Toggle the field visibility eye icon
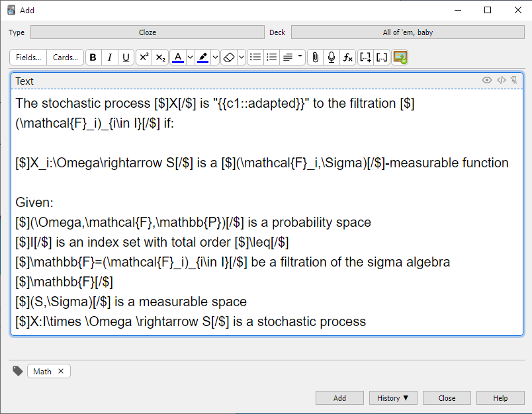Image resolution: width=532 pixels, height=414 pixels. tap(487, 80)
